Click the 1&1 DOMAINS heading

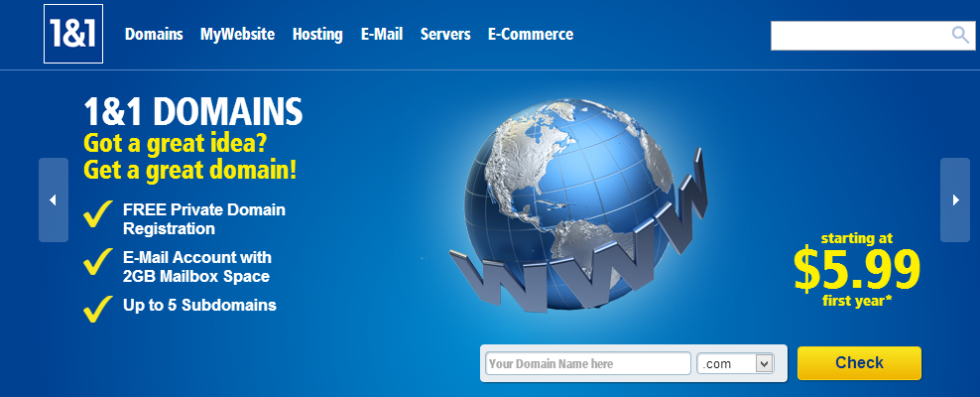pyautogui.click(x=193, y=112)
